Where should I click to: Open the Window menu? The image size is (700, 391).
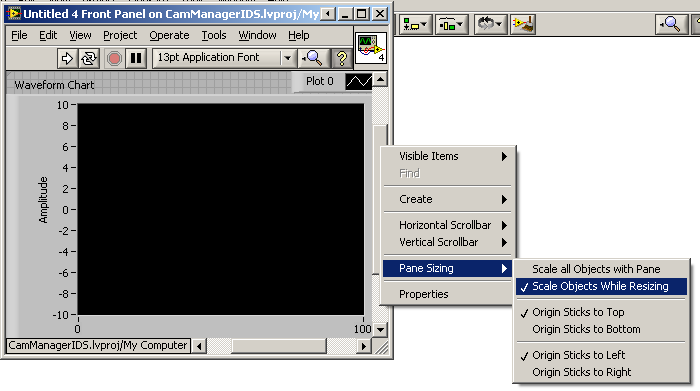(x=257, y=35)
